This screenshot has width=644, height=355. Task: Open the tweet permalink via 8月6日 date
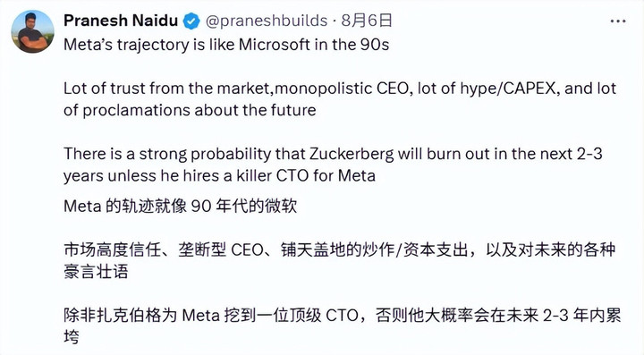[367, 21]
